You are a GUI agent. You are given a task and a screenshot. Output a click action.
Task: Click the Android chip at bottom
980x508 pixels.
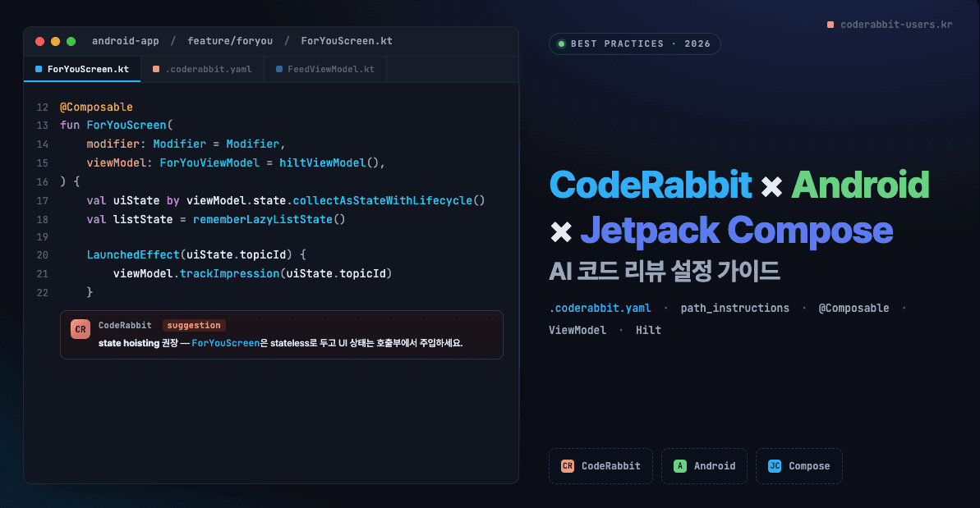point(704,466)
